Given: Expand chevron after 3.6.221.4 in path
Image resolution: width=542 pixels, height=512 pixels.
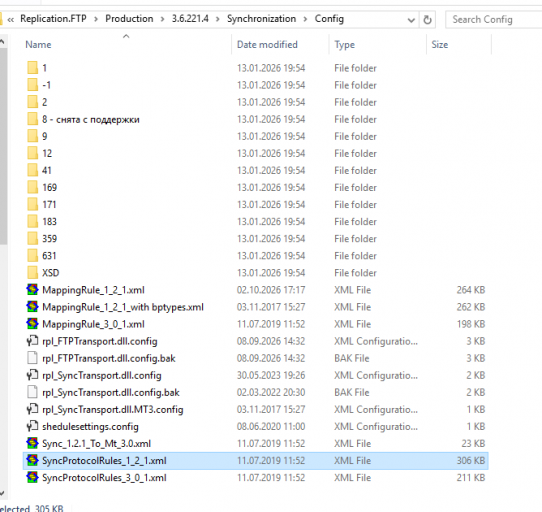Looking at the screenshot, I should [218, 19].
